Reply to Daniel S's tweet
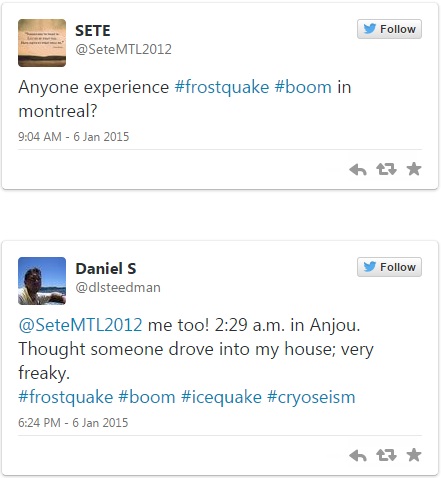 (x=358, y=455)
